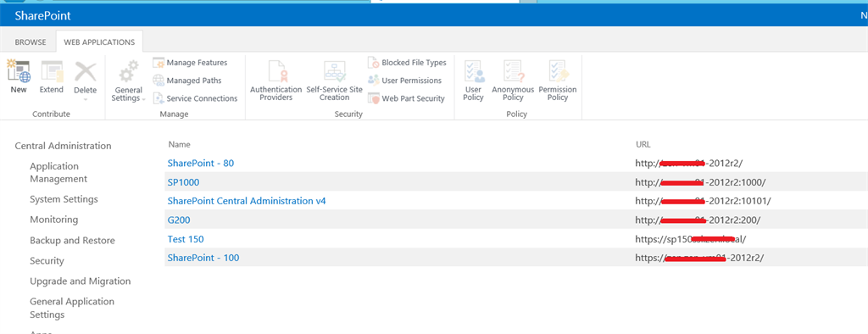Expand the General Settings dropdown arrow
Screen dimensions: 868x334
[143, 98]
